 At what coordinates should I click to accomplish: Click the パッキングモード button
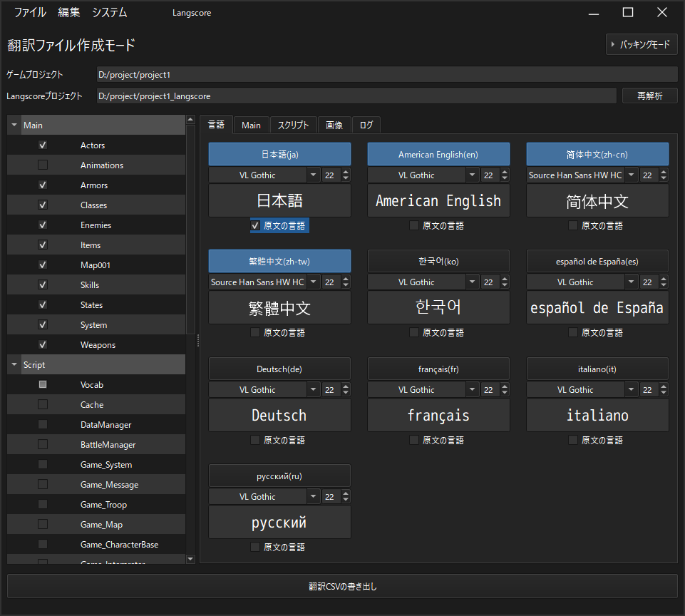pyautogui.click(x=642, y=45)
